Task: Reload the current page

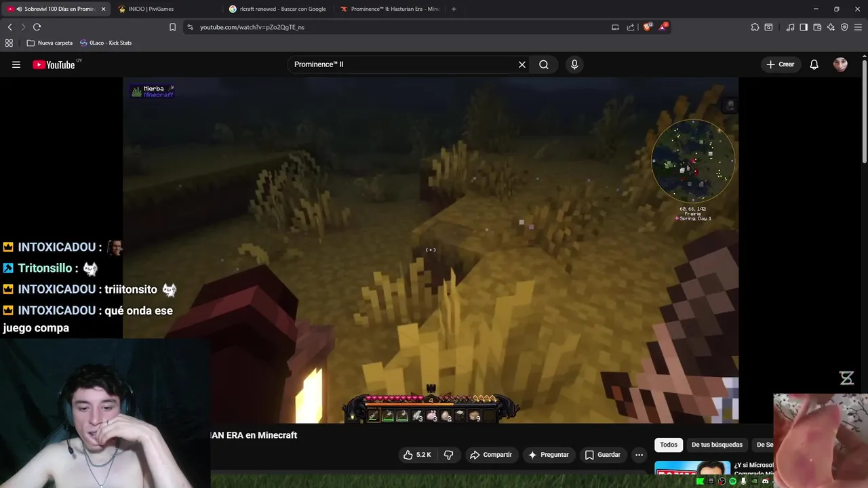Action: (37, 27)
